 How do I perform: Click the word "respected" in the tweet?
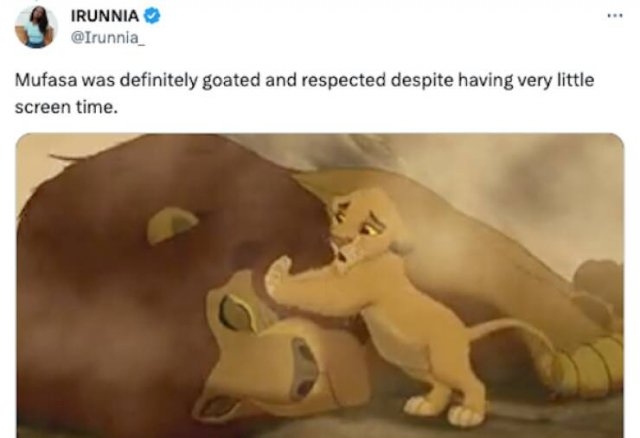coord(344,81)
